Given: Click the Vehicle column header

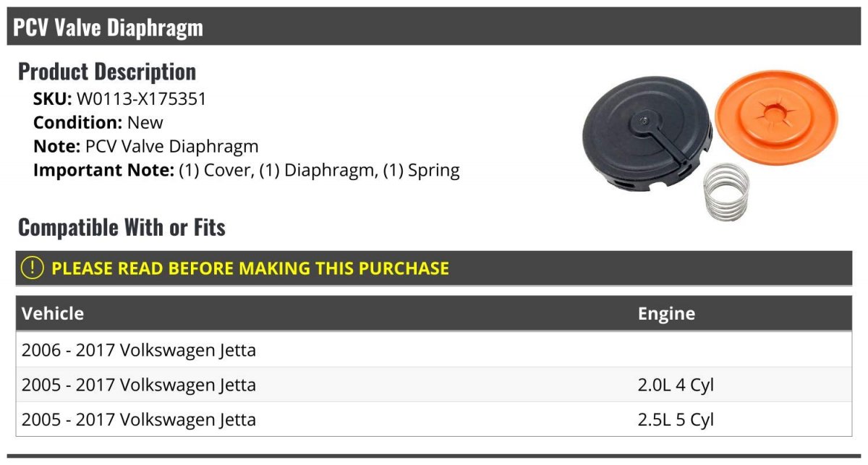Looking at the screenshot, I should coord(53,314).
